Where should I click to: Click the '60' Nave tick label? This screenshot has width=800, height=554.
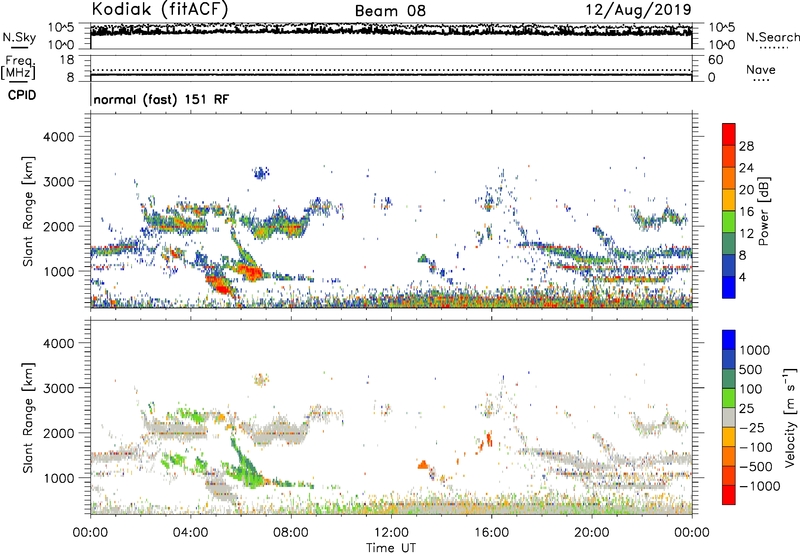[x=716, y=60]
